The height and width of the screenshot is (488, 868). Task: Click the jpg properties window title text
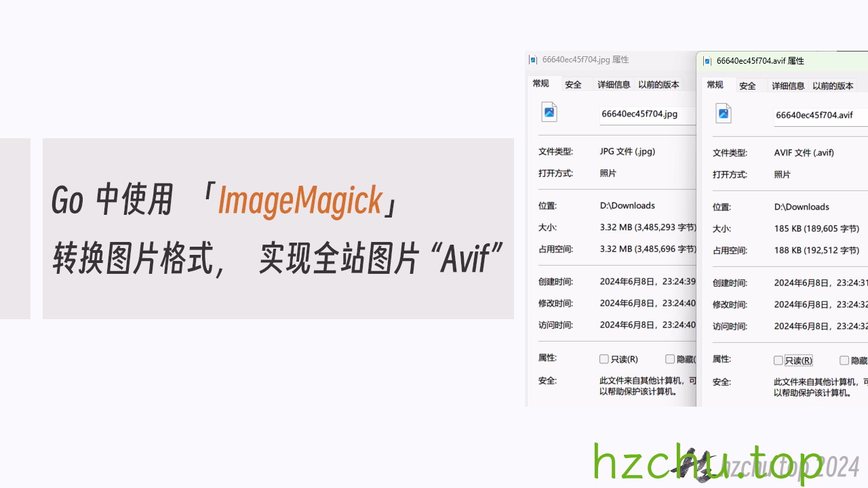tap(585, 60)
